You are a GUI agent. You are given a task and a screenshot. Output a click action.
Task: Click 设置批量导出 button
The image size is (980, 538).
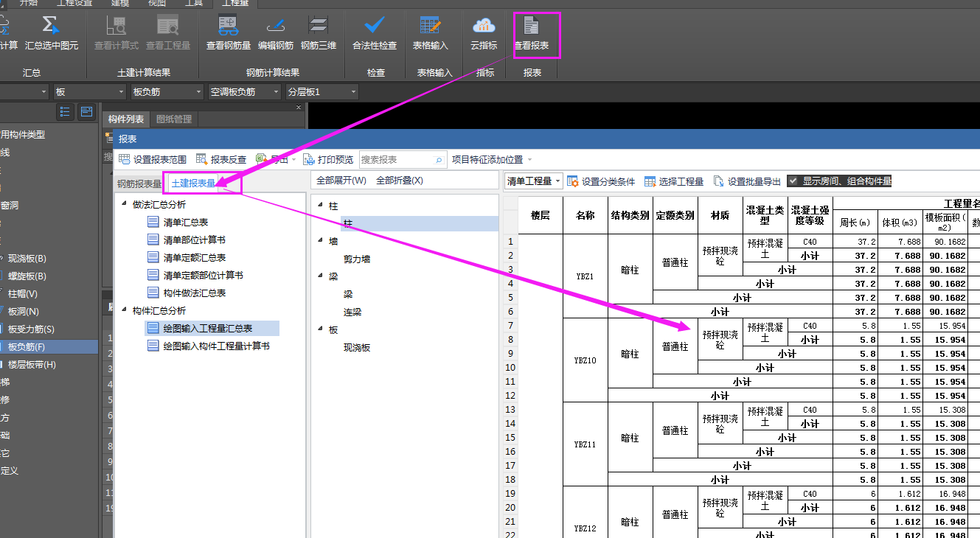coord(746,181)
